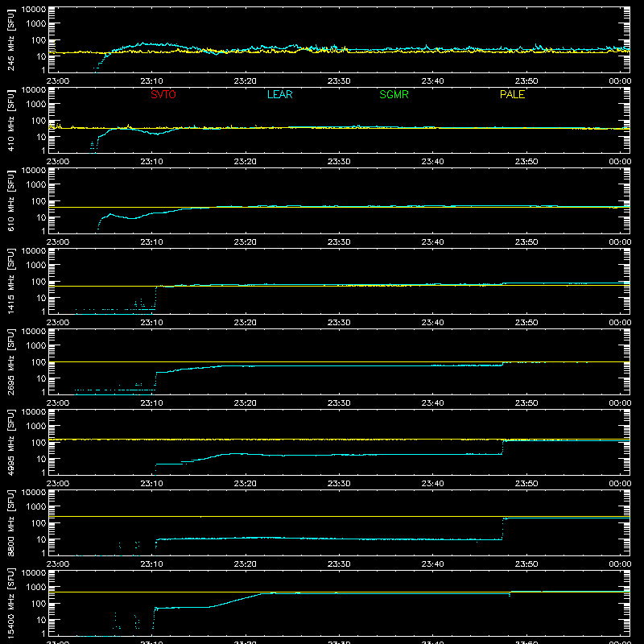The image size is (644, 644).
Task: Click the 100 tick on the 8800 MHz axis
Action: click(39, 523)
